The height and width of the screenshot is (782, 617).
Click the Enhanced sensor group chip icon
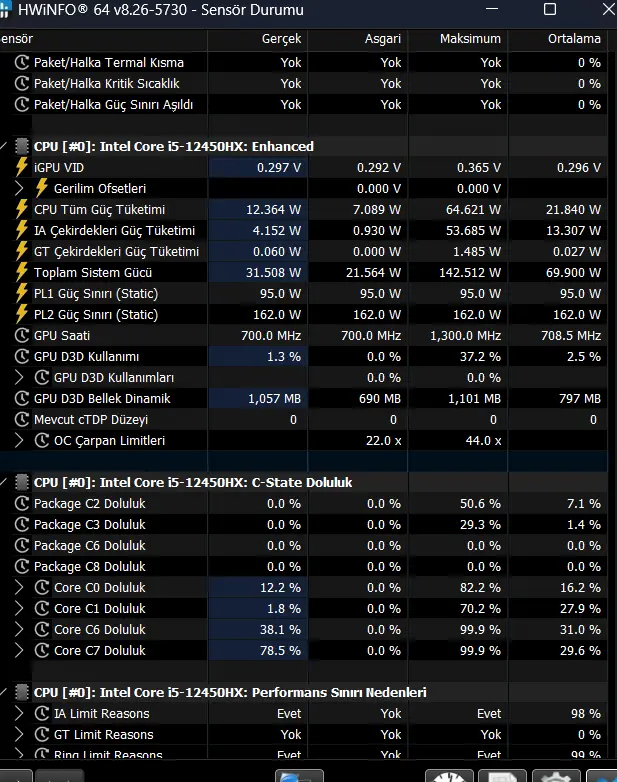pyautogui.click(x=21, y=146)
